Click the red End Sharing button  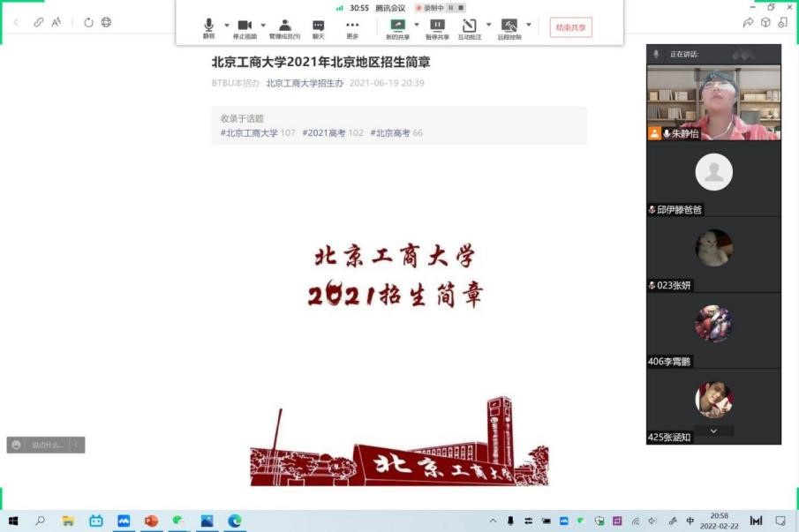tap(570, 27)
